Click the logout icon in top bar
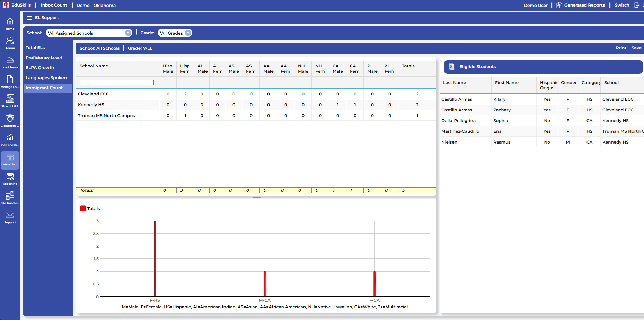 (637, 5)
